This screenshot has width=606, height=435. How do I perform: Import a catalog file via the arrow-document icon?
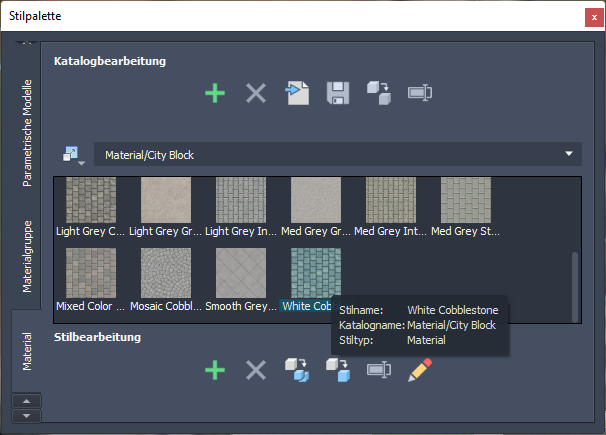click(297, 93)
